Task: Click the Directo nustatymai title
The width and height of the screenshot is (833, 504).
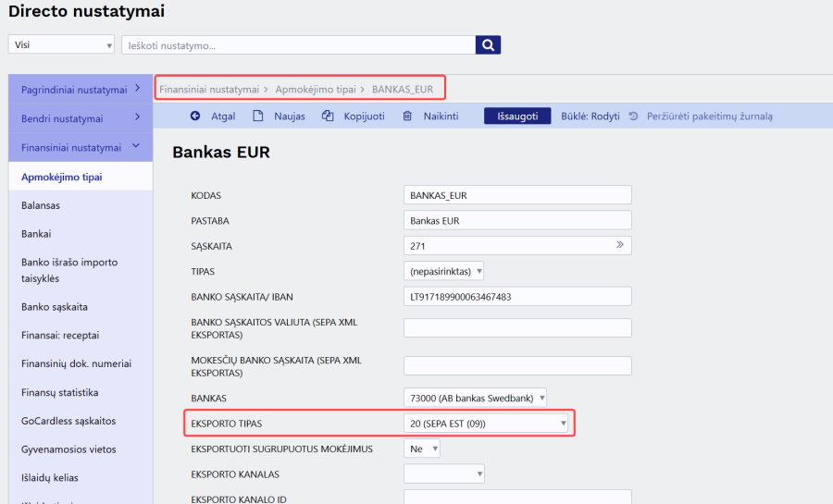Action: (x=87, y=11)
